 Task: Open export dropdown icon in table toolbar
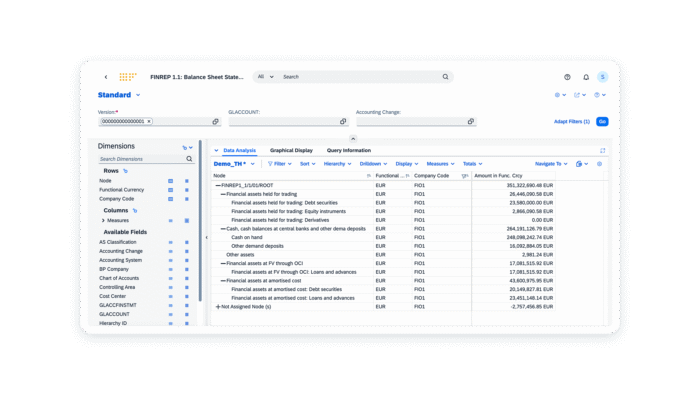point(582,164)
